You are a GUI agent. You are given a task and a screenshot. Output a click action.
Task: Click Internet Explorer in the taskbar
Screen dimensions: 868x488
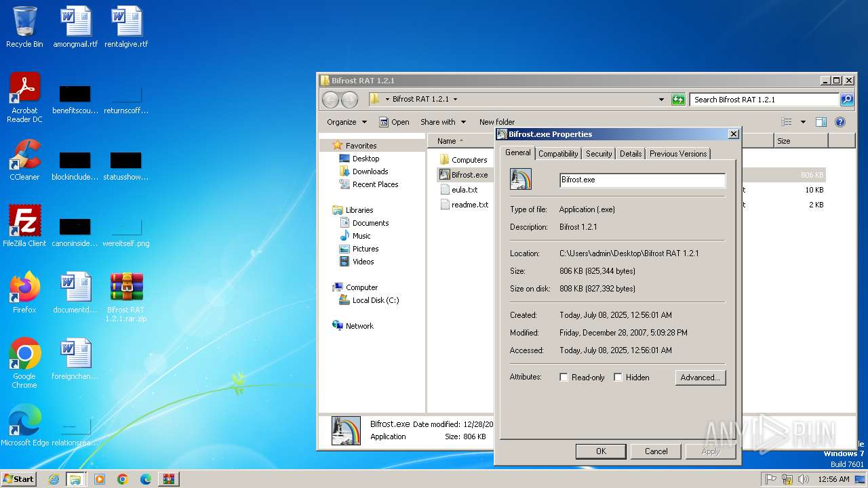point(54,479)
